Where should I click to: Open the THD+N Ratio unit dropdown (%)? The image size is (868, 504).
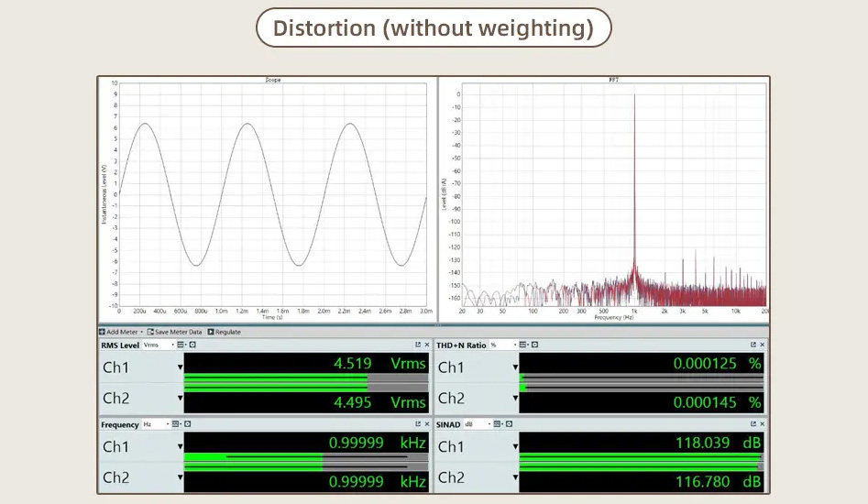pos(503,345)
